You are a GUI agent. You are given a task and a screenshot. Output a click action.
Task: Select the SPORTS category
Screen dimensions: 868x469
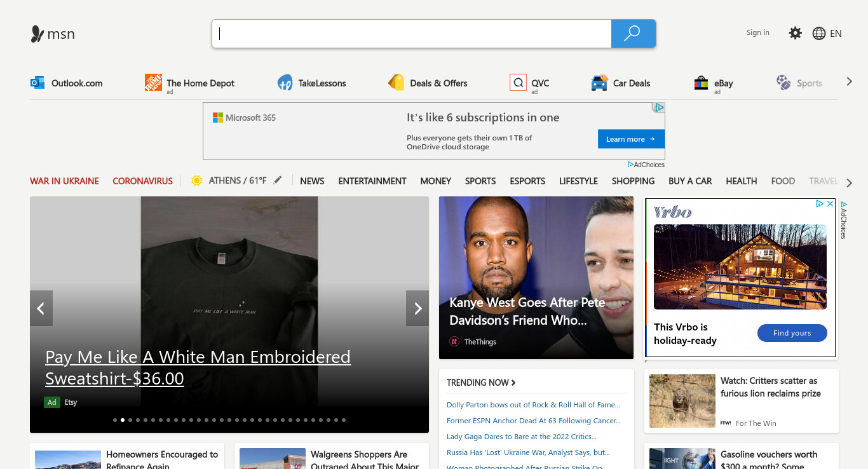480,181
